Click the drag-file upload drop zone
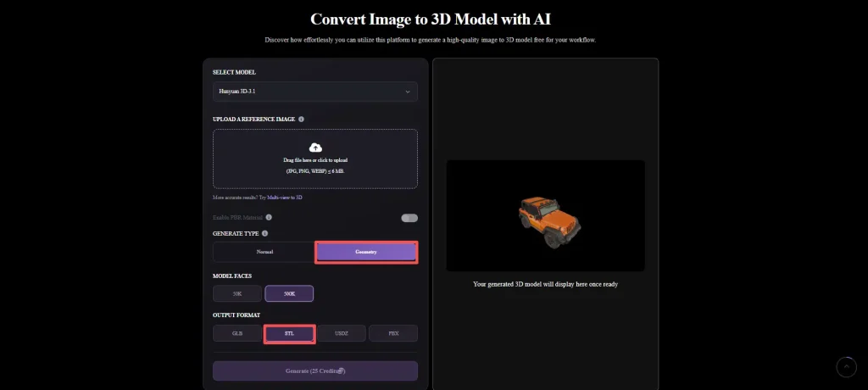868x390 pixels. click(x=315, y=159)
